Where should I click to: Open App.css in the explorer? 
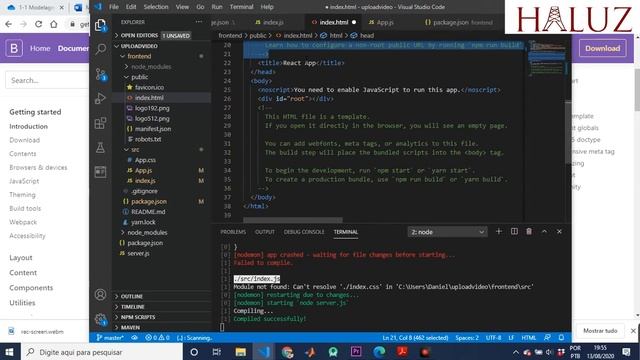(145, 160)
